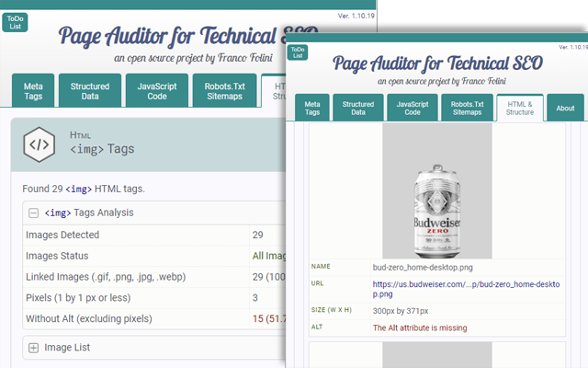This screenshot has width=588, height=368.
Task: Click 'Found 29 <img> HTML tags.' text
Action: coord(84,189)
